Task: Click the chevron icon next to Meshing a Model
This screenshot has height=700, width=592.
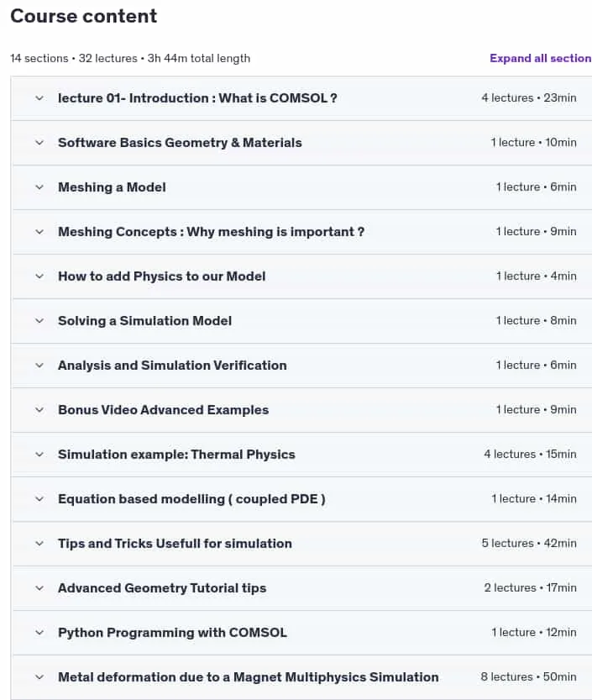Action: (39, 187)
